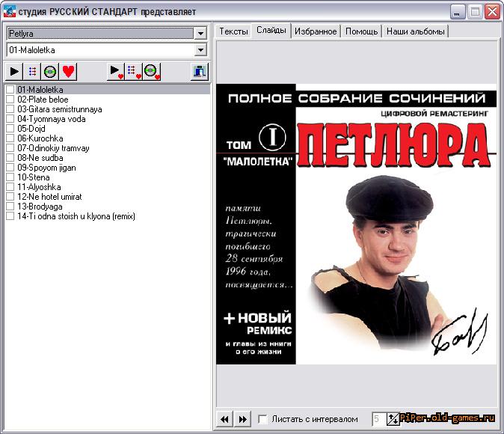Viewport: 504px width, 434px height.
Task: Click the play favorites button with heart
Action: click(116, 71)
